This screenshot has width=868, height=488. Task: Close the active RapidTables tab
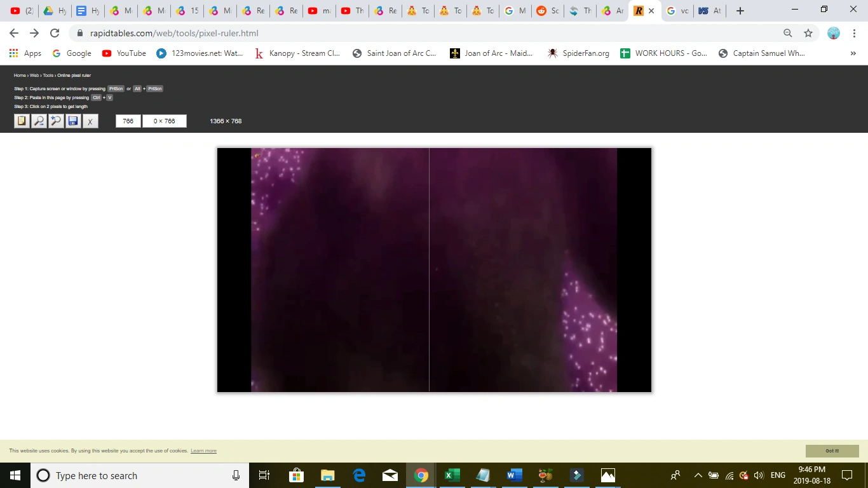click(x=651, y=11)
